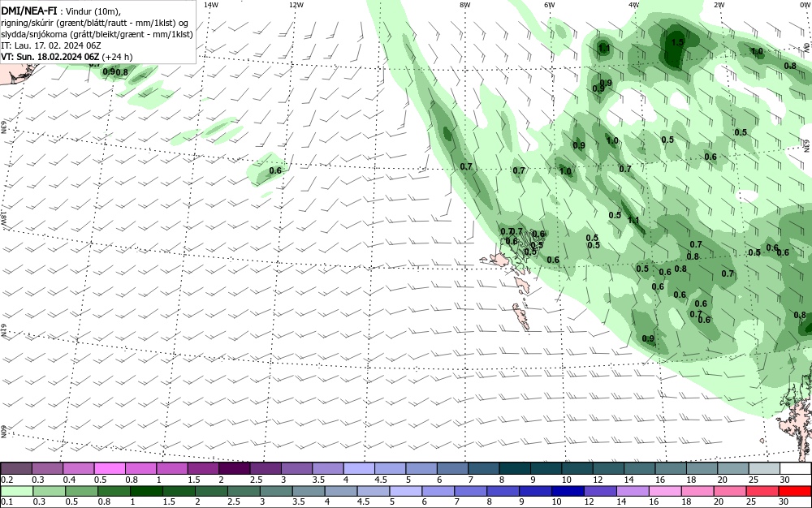Click the IT: Lau. 17. 02. 2024 06Z line
The image size is (812, 508).
[50, 45]
